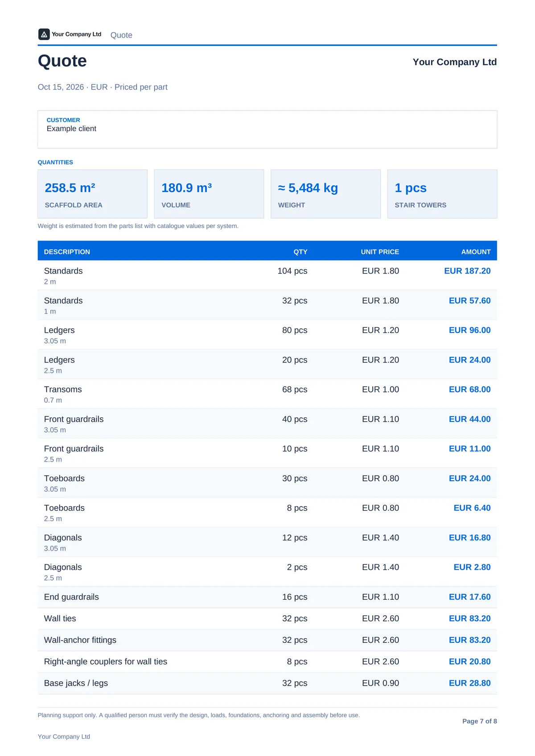
Task: Click the Amount column header
Action: pos(476,252)
